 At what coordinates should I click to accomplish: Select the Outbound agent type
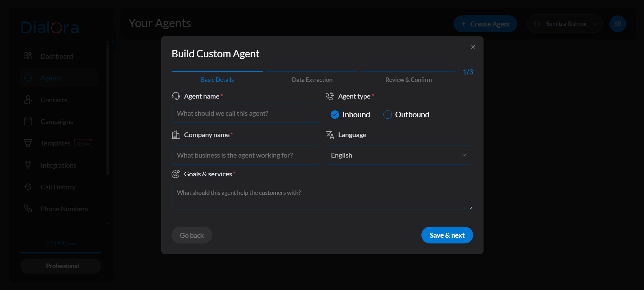point(387,115)
